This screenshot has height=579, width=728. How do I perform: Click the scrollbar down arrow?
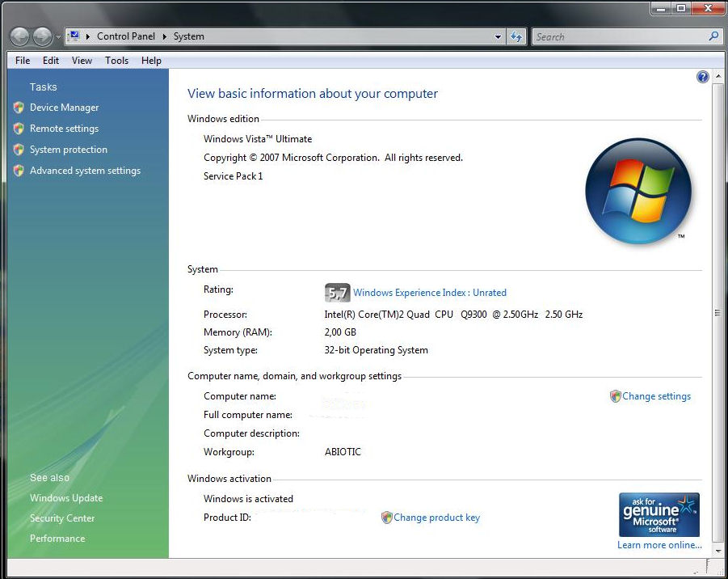coord(717,551)
